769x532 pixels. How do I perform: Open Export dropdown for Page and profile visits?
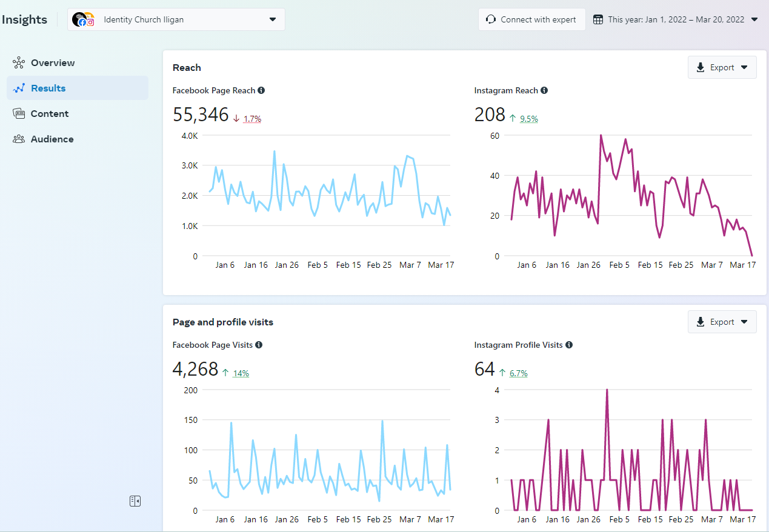[722, 322]
